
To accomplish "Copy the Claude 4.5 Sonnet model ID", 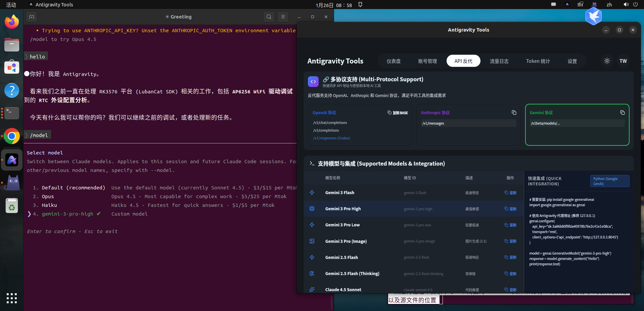I will (510, 290).
